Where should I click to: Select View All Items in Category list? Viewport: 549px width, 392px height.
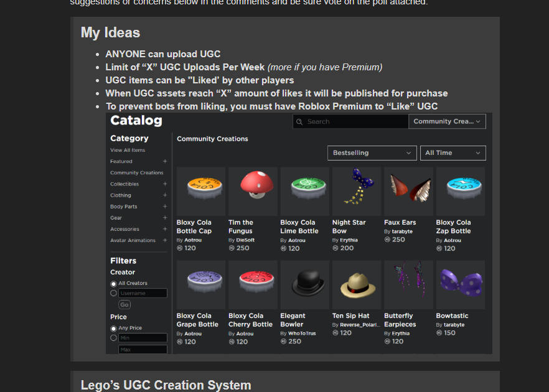128,150
